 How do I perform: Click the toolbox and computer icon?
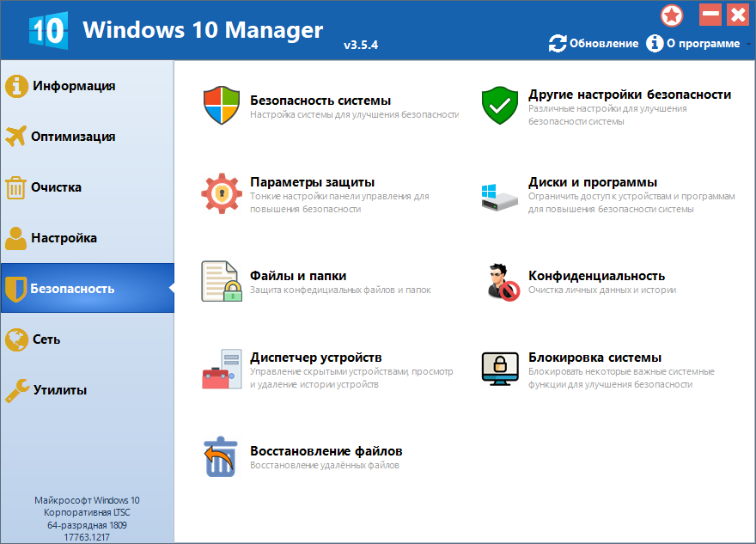click(222, 369)
